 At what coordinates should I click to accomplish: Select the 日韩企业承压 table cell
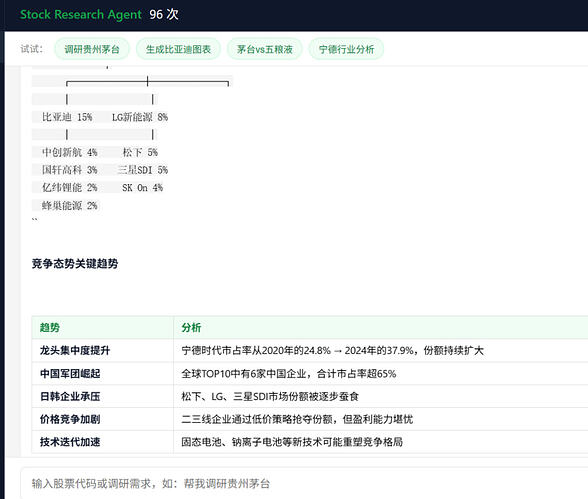pos(103,396)
